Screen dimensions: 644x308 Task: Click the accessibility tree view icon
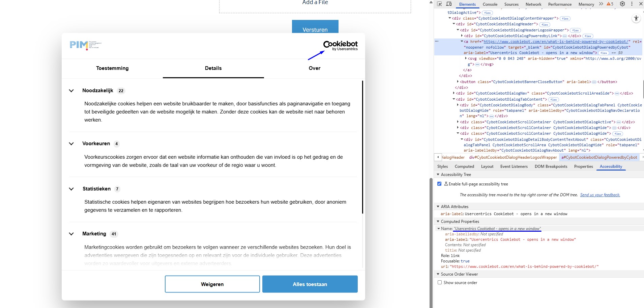pyautogui.click(x=636, y=19)
